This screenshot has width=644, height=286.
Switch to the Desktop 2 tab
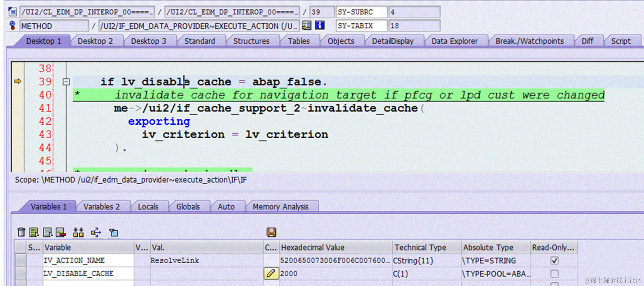tap(95, 41)
